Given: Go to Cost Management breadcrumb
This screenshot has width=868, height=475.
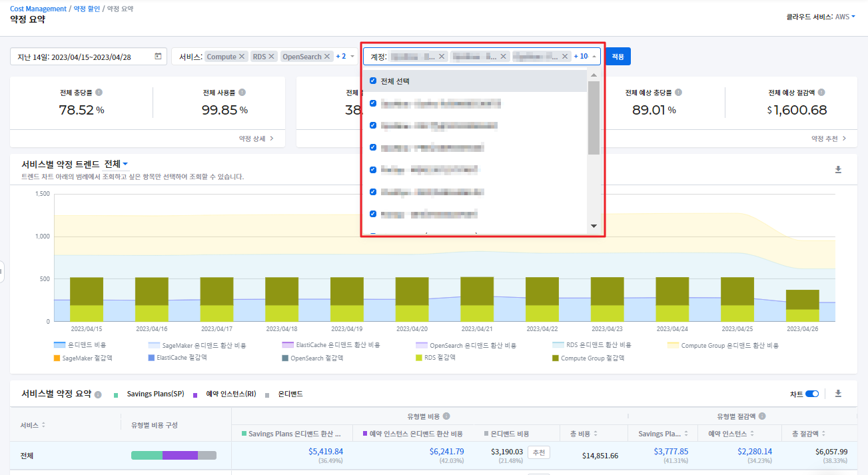Looking at the screenshot, I should coord(38,9).
